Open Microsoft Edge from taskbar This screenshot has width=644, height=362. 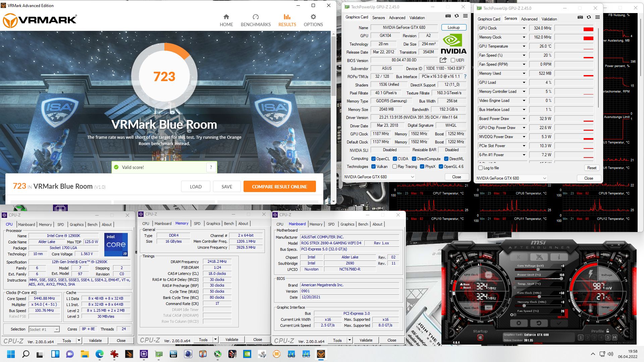click(99, 354)
